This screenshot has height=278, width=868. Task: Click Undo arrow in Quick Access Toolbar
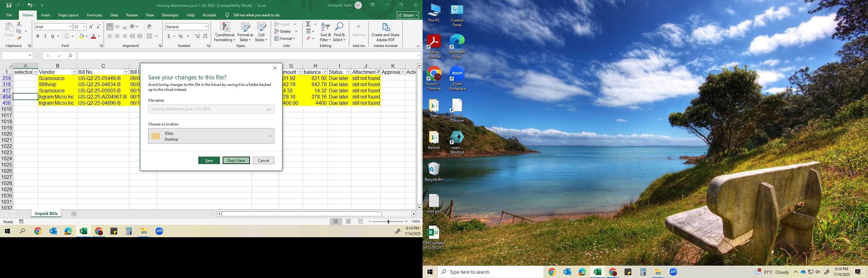point(30,5)
